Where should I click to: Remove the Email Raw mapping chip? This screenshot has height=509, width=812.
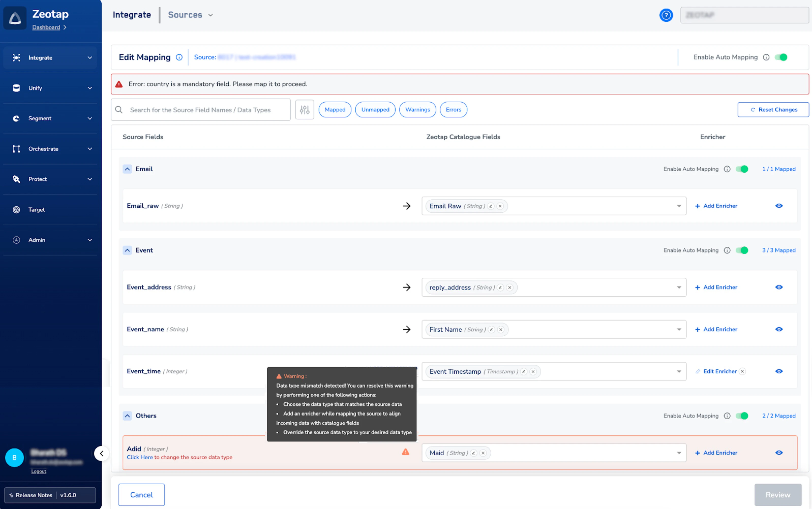(x=500, y=206)
